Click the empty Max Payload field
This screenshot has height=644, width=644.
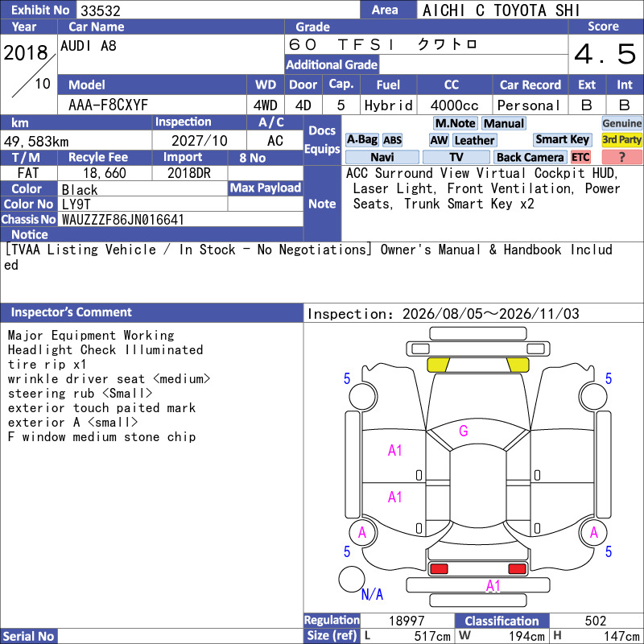pyautogui.click(x=266, y=204)
